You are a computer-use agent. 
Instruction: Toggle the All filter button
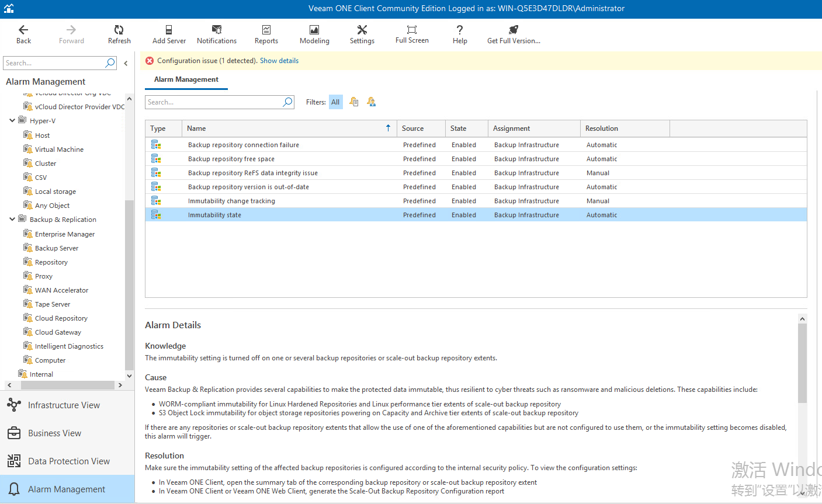[335, 102]
